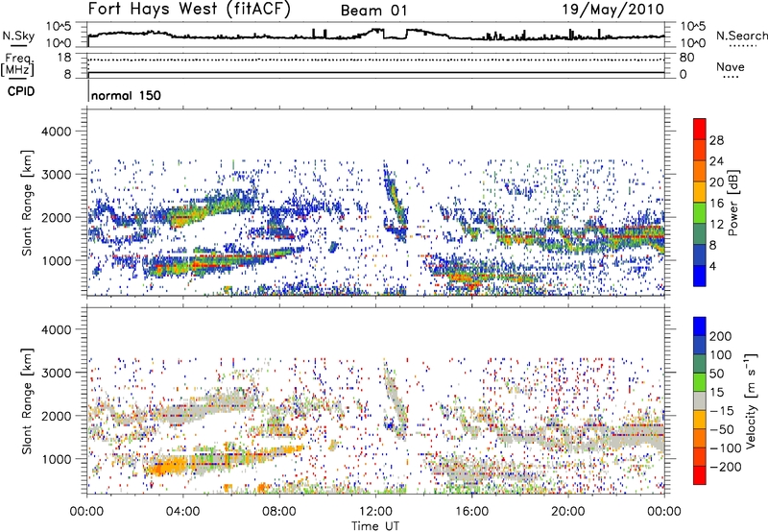Click the '18' frequency tick label
This screenshot has height=532, width=768.
[64, 58]
